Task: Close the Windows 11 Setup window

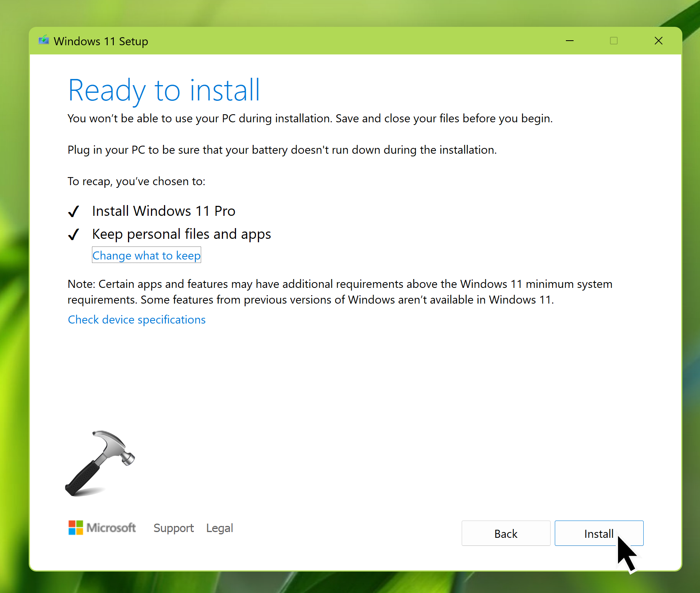Action: [x=658, y=41]
